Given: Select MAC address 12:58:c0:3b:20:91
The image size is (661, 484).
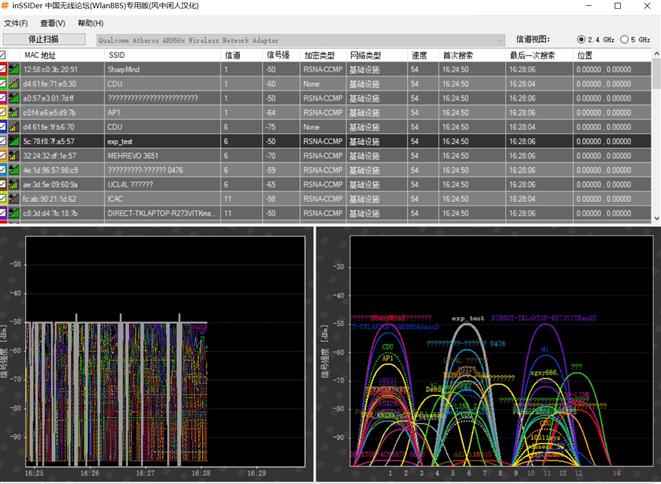Looking at the screenshot, I should 50,69.
